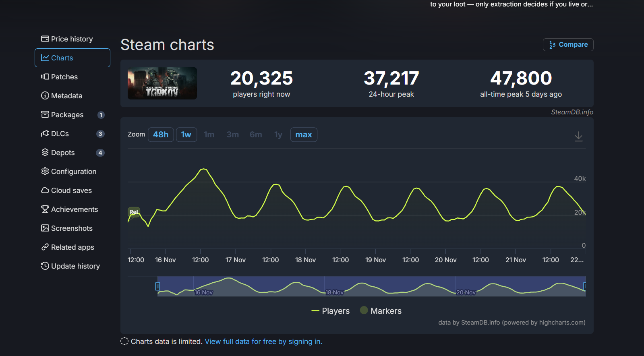Go to the Patches section

pos(72,77)
